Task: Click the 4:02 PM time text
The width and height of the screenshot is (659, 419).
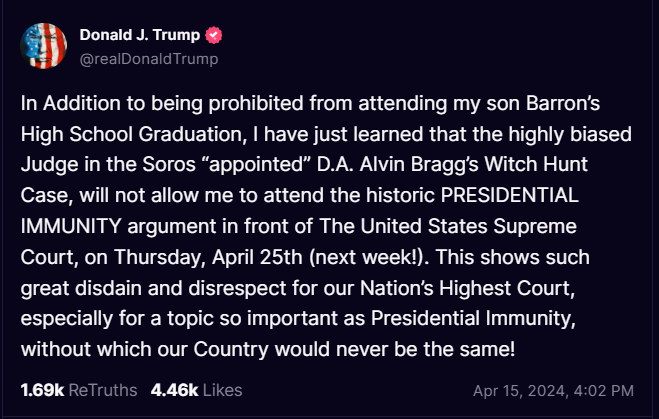Action: (x=604, y=391)
